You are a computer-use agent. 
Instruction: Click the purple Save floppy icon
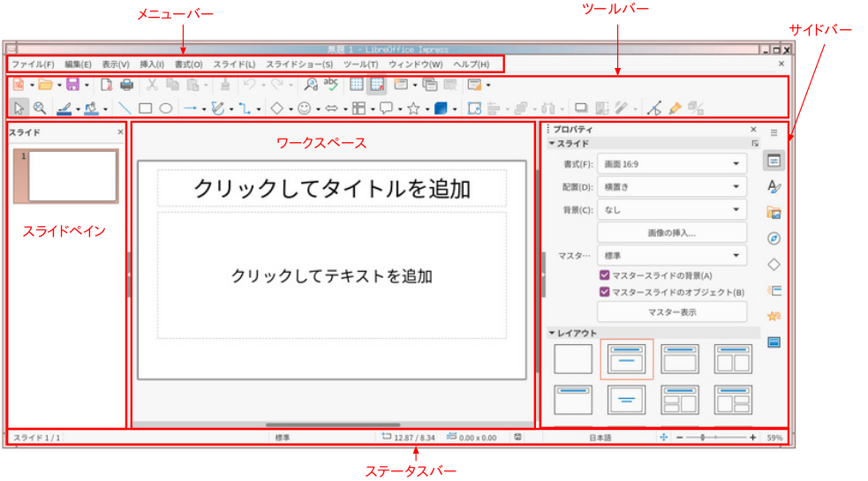point(72,85)
